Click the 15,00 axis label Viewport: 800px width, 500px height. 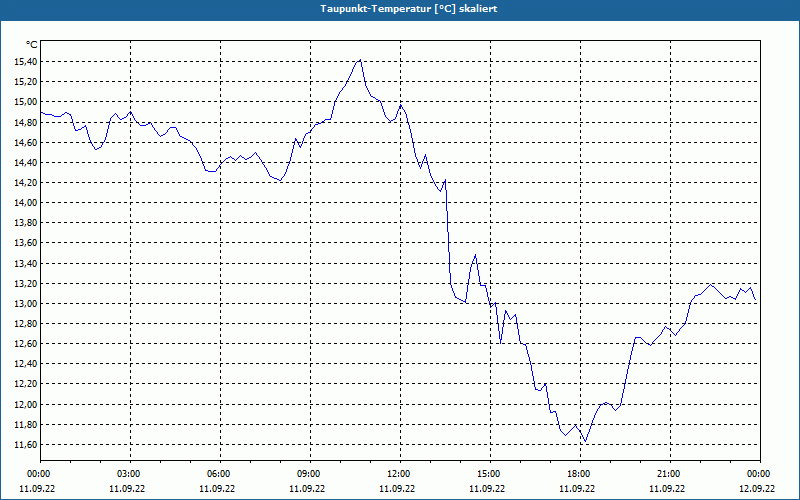point(26,102)
